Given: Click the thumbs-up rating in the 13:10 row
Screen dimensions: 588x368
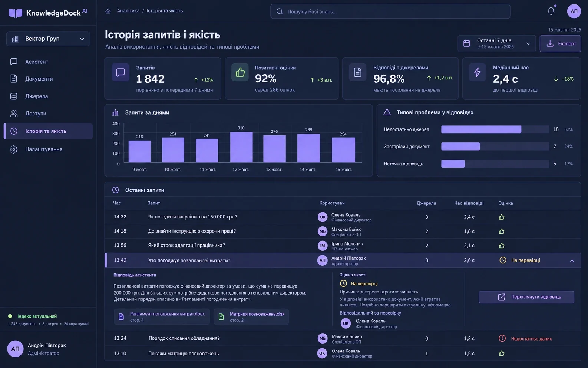Looking at the screenshot, I should click(x=502, y=353).
